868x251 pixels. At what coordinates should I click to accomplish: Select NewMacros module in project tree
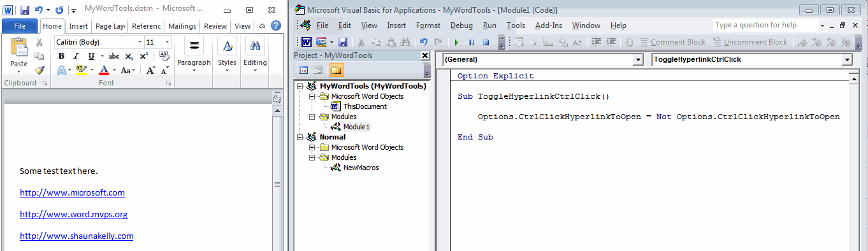361,168
